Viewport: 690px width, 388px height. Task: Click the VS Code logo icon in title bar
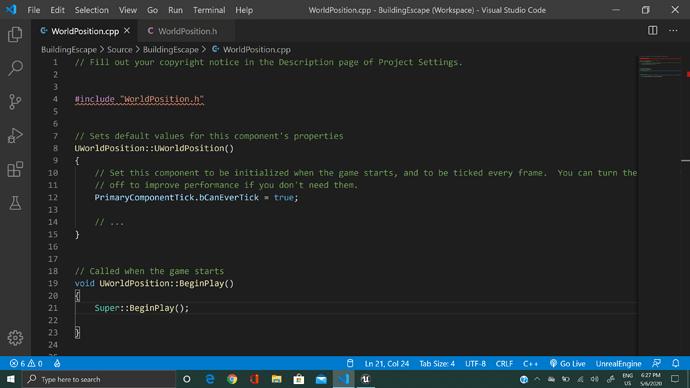[x=11, y=9]
